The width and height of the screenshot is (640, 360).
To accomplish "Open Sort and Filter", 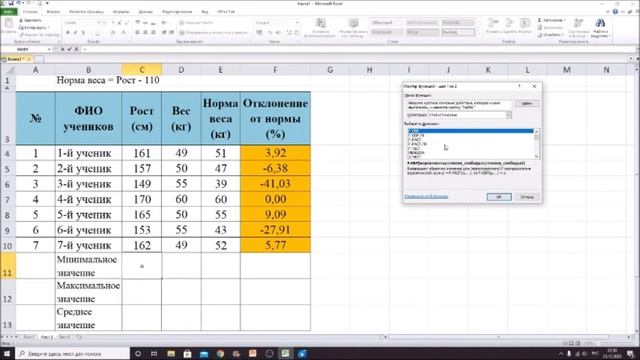I will [x=578, y=28].
